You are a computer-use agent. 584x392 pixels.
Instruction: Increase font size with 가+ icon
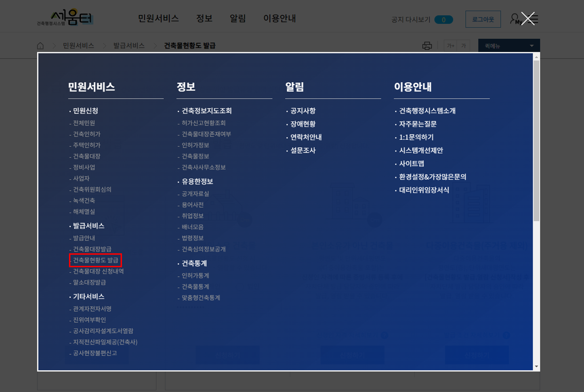pos(450,45)
